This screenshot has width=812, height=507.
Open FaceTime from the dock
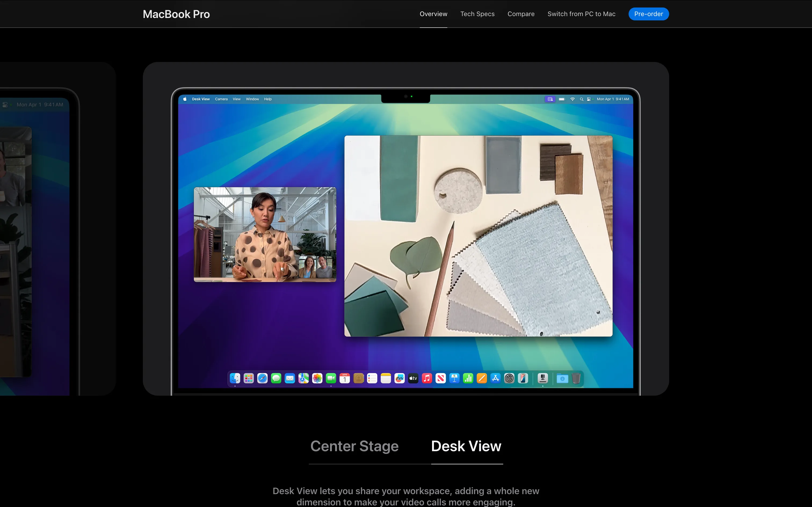coord(331,378)
